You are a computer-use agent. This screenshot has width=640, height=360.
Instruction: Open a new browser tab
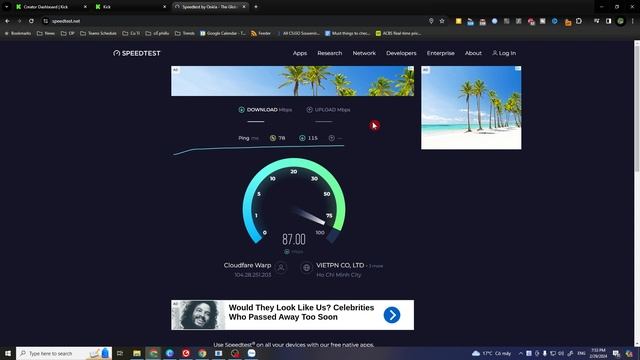coord(256,7)
